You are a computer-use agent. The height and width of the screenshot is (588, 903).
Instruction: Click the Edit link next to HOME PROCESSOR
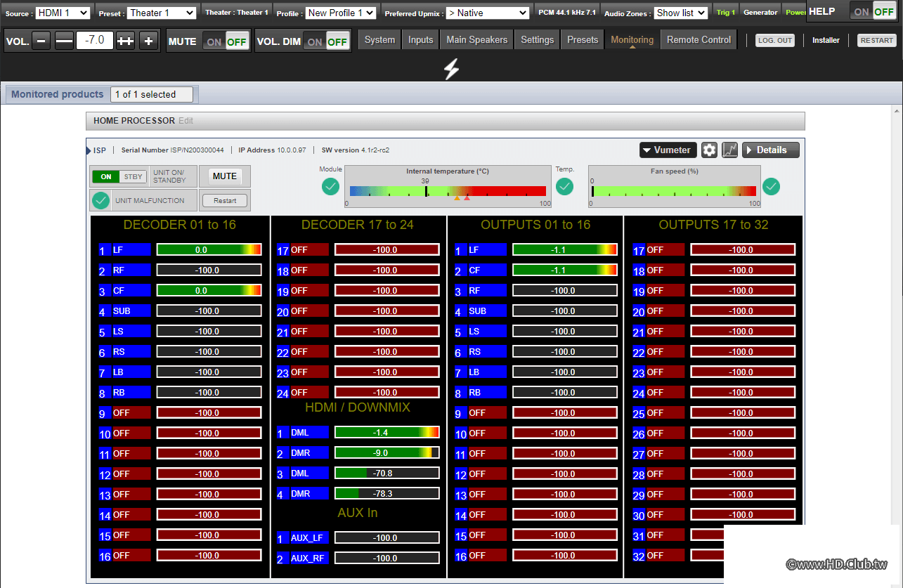click(186, 121)
